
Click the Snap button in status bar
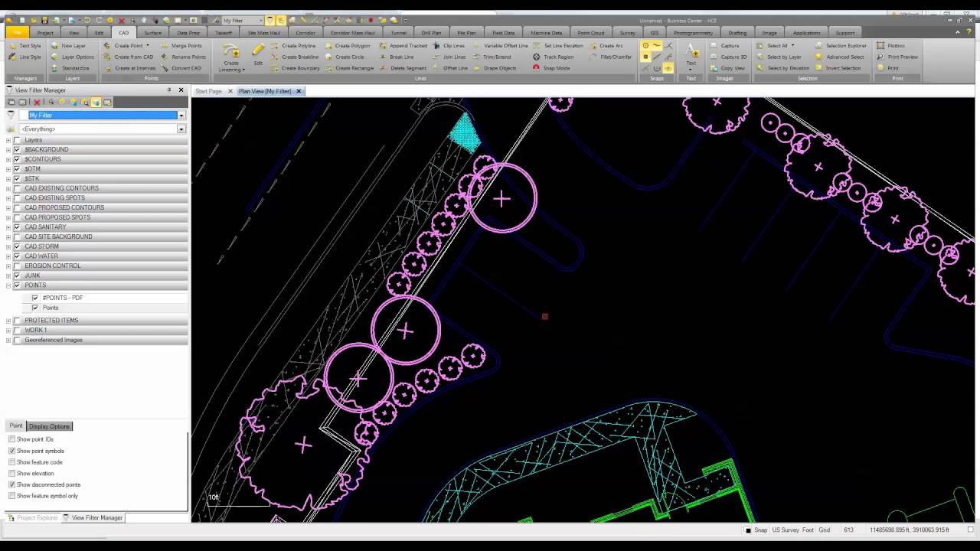pos(756,530)
